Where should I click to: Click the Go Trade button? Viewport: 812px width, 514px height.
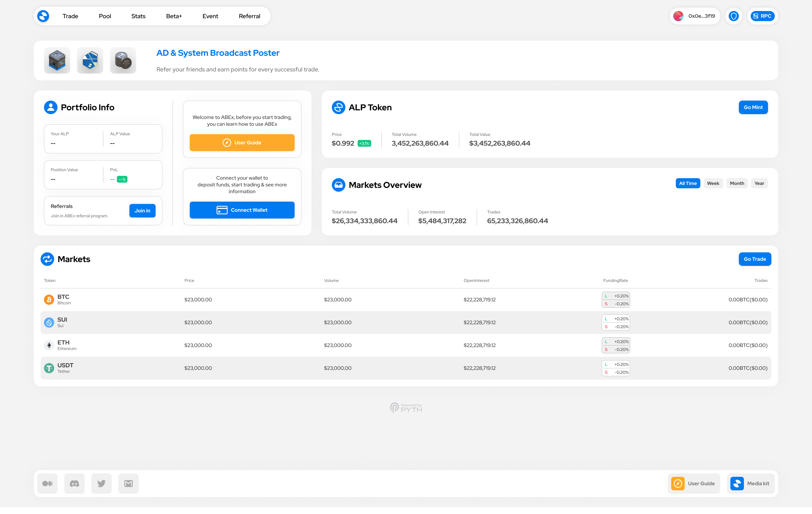755,259
